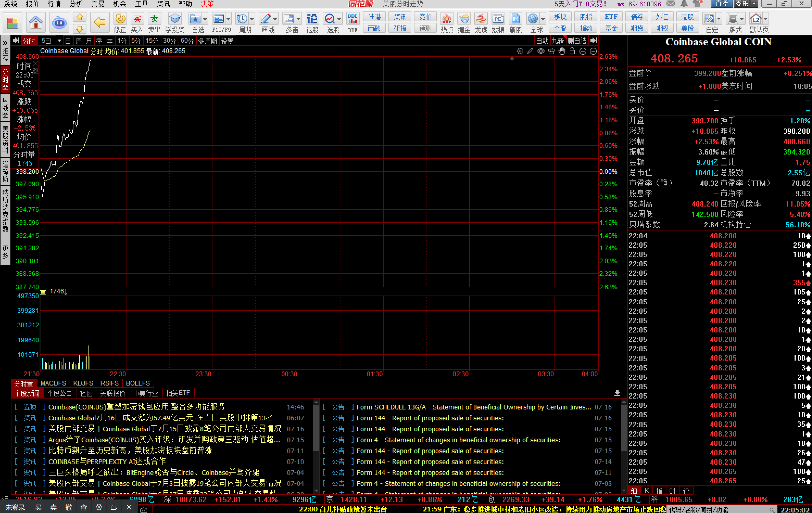Open chart settings gear above the chart
Viewport: 812px width, 513px height.
coord(520,51)
